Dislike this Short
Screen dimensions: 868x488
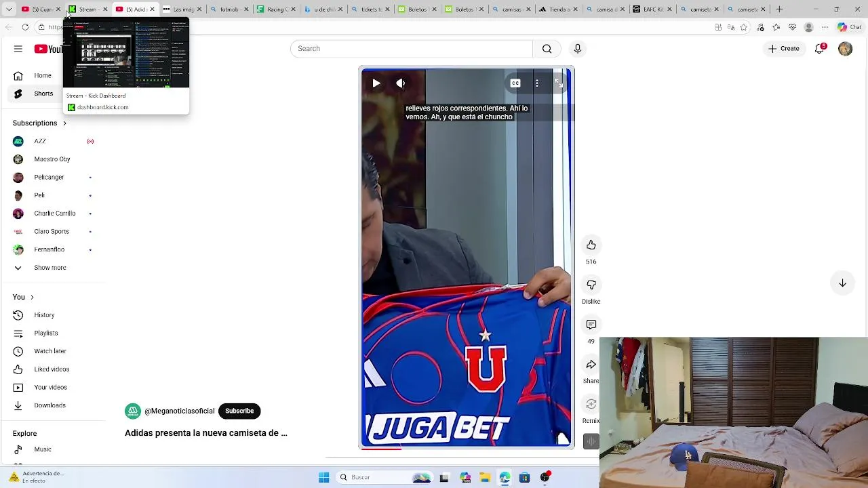(x=591, y=285)
